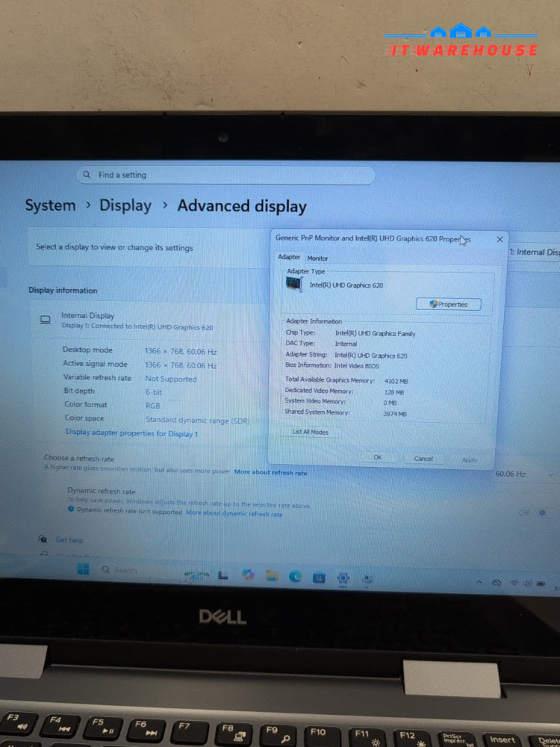Click the Intel Video BIOS text
Image resolution: width=560 pixels, height=747 pixels.
pos(356,366)
